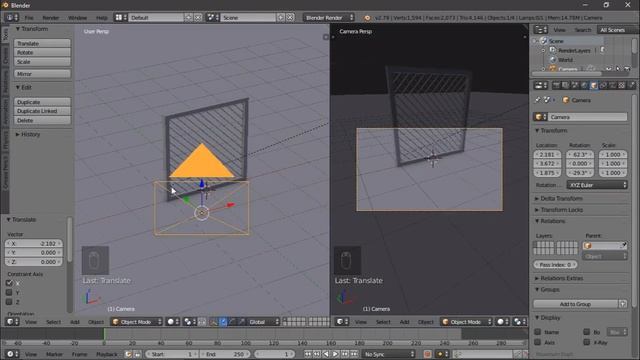Open the editor type selector in the left 3D viewport

coord(12,322)
